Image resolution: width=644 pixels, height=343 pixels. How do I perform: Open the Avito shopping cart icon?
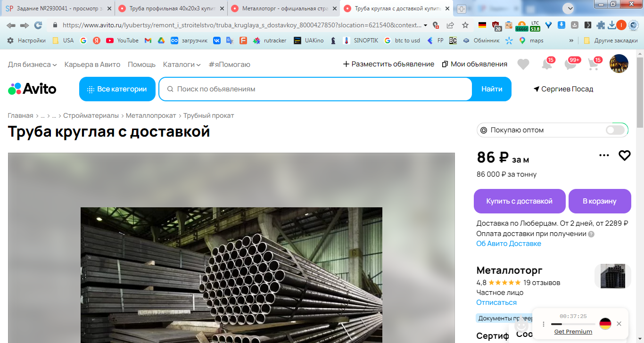(x=594, y=64)
